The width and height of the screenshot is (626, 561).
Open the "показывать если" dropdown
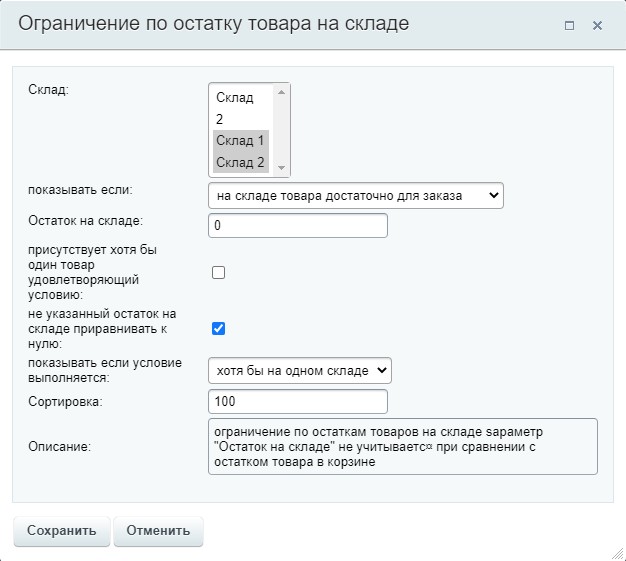(355, 195)
